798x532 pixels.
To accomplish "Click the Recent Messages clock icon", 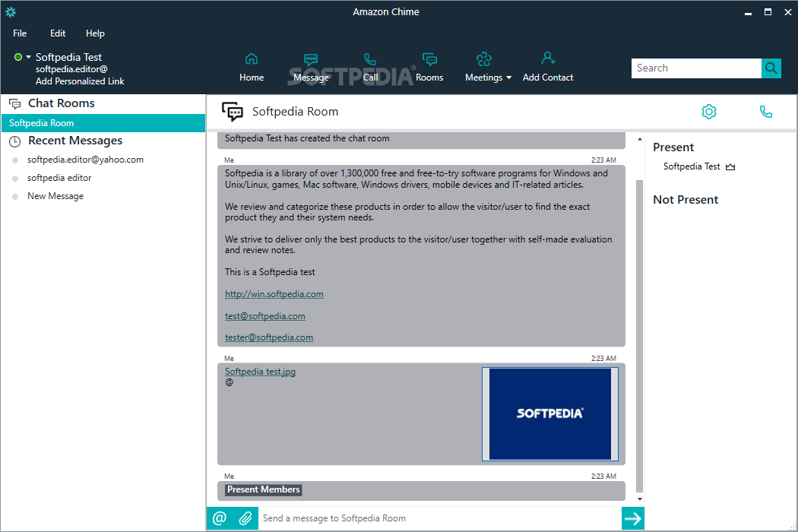I will tap(14, 141).
